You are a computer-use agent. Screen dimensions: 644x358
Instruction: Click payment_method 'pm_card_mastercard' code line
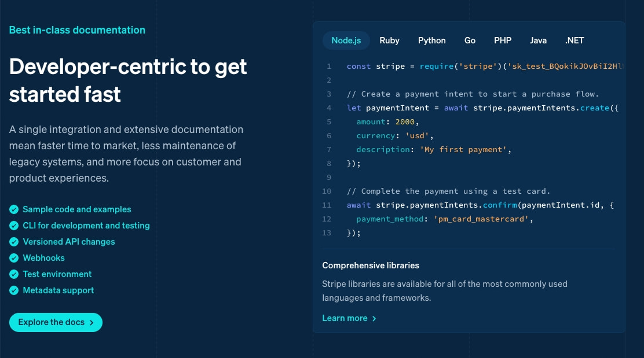point(444,219)
